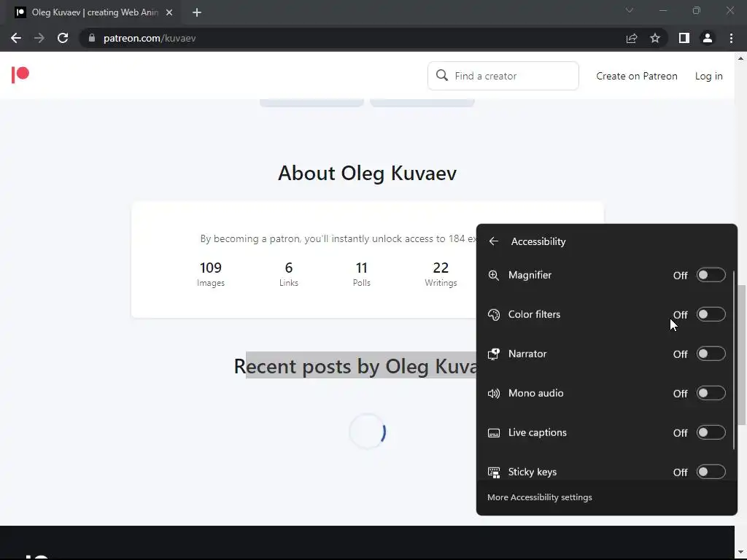Click the Narrator row icon
The height and width of the screenshot is (560, 747).
[x=494, y=354]
